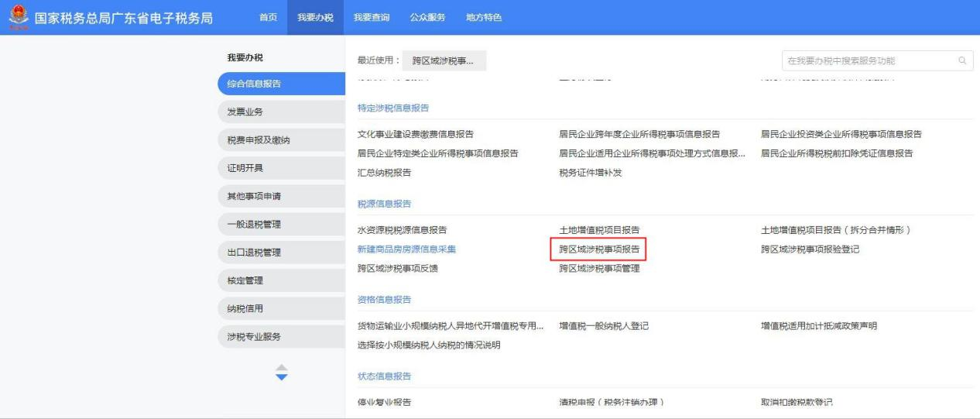The height and width of the screenshot is (419, 980).
Task: Focus the 在我要办税中搜索服务功能 search field
Action: pos(867,60)
